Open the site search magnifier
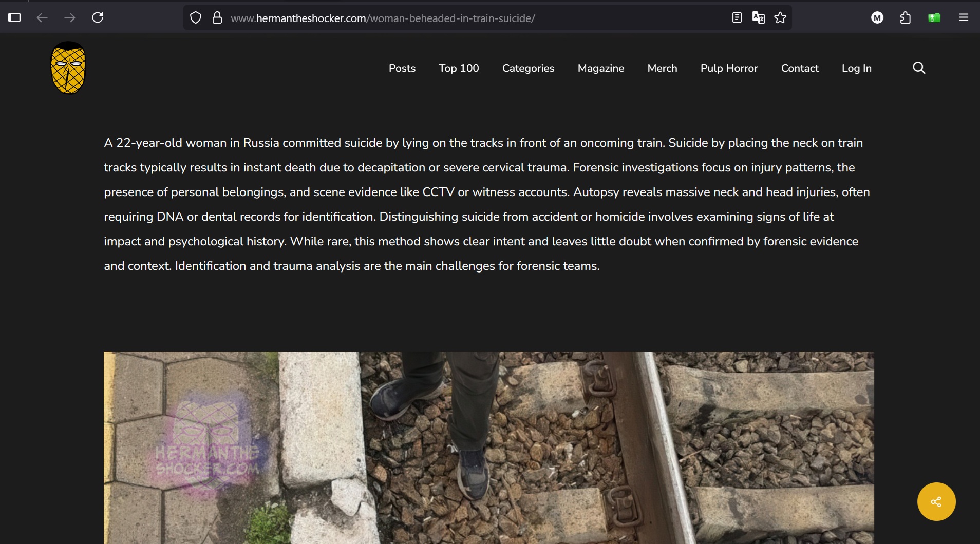 (919, 68)
